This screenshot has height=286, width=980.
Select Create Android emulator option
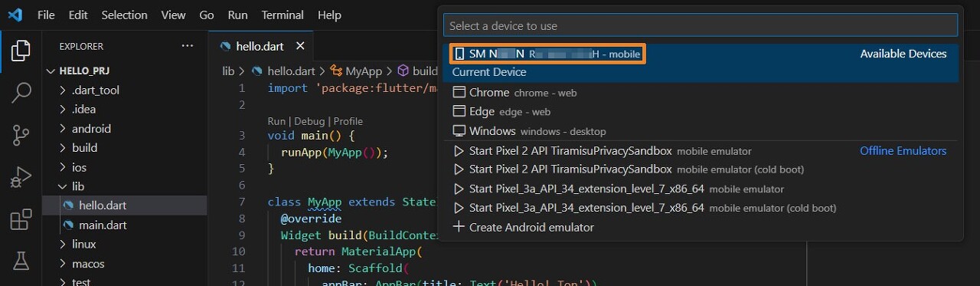(701, 227)
